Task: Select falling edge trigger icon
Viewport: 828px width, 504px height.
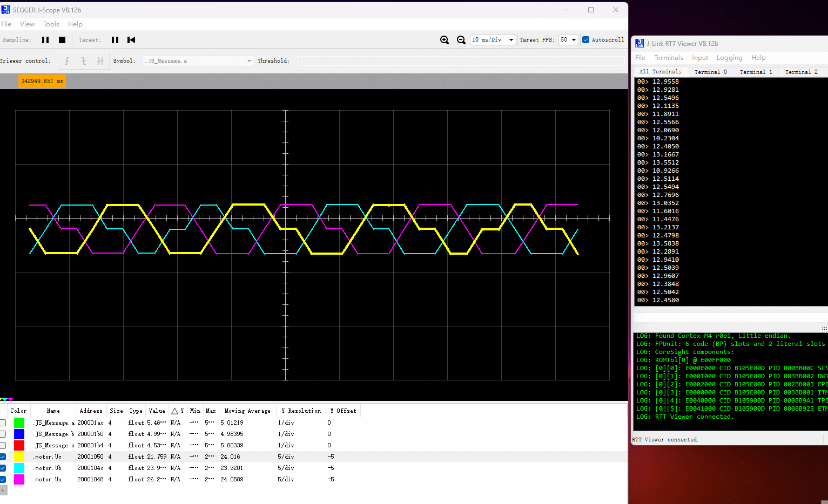Action: (x=84, y=61)
